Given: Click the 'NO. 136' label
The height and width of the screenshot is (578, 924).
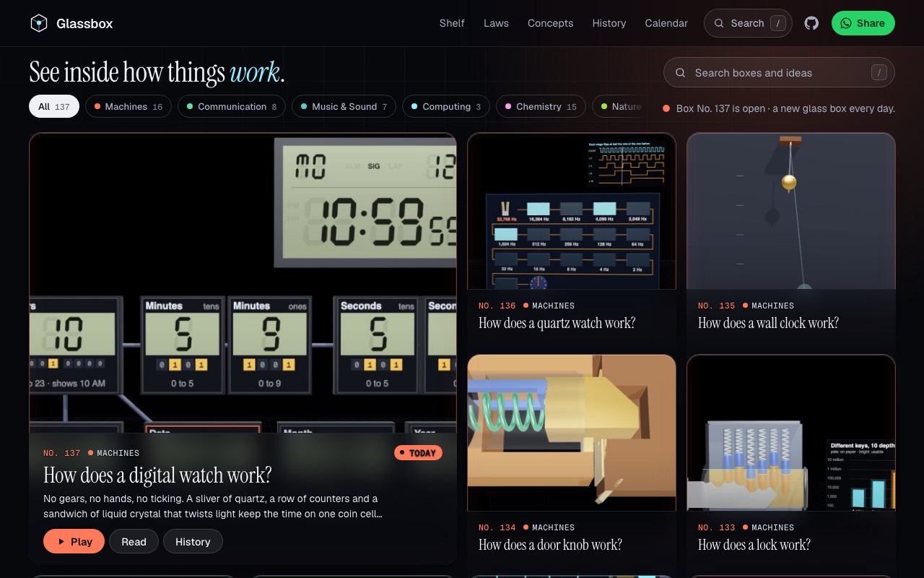Looking at the screenshot, I should click(497, 306).
